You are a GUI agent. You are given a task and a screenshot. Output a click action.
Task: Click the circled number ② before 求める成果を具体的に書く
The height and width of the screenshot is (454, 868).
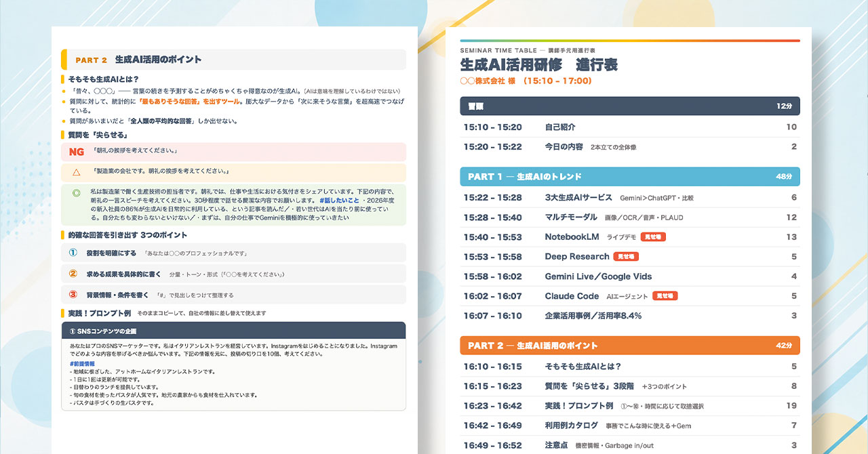point(73,274)
